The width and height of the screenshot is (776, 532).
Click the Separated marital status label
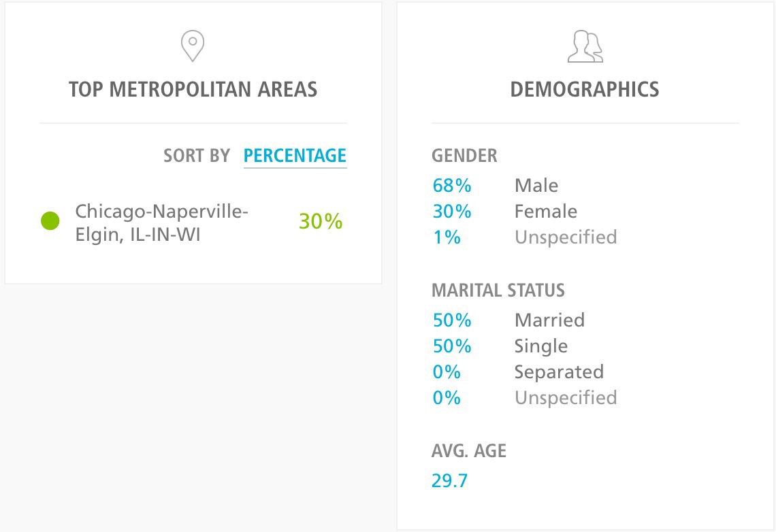tap(559, 372)
